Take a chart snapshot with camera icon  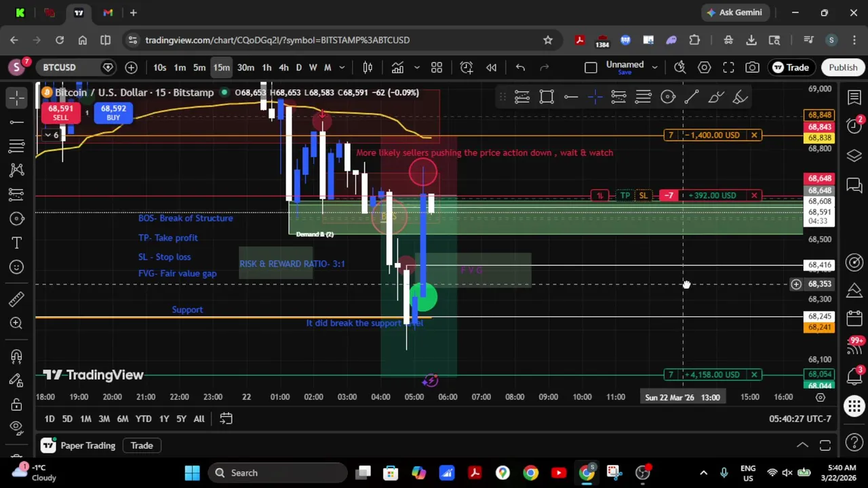click(x=752, y=67)
